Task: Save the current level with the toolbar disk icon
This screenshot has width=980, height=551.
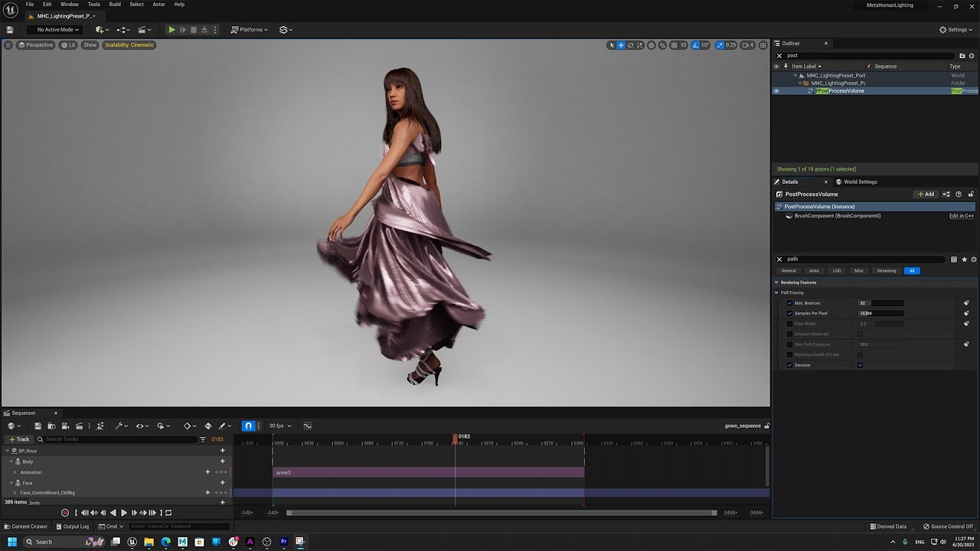Action: coord(9,30)
